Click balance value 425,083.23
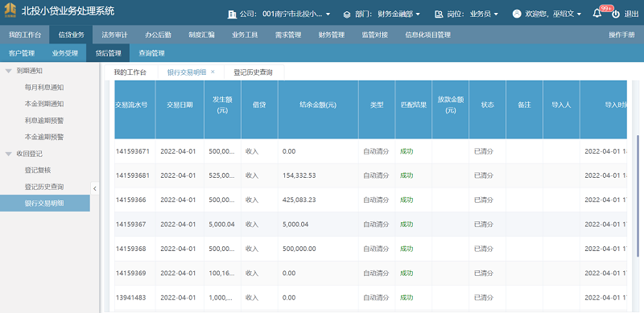This screenshot has width=644, height=313. [299, 200]
